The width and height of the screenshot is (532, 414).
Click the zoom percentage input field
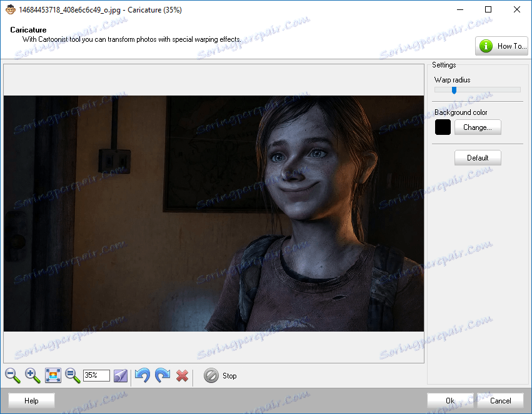click(96, 375)
